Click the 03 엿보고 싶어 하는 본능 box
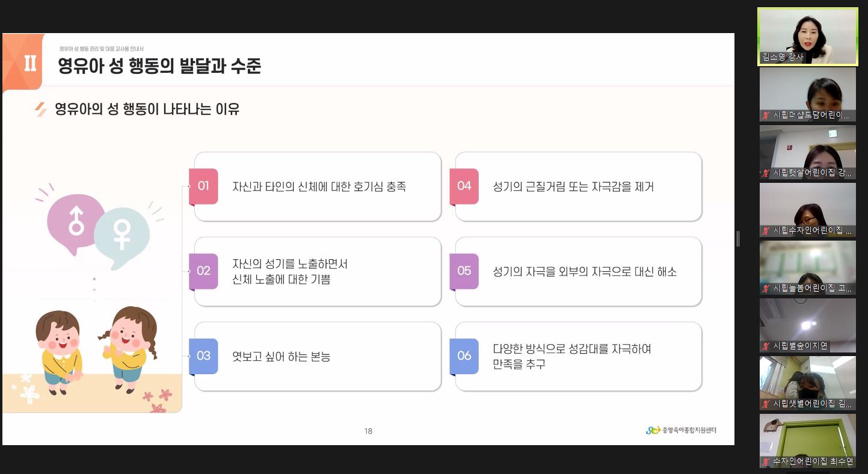Screen dimensions: 868x474 tap(317, 357)
